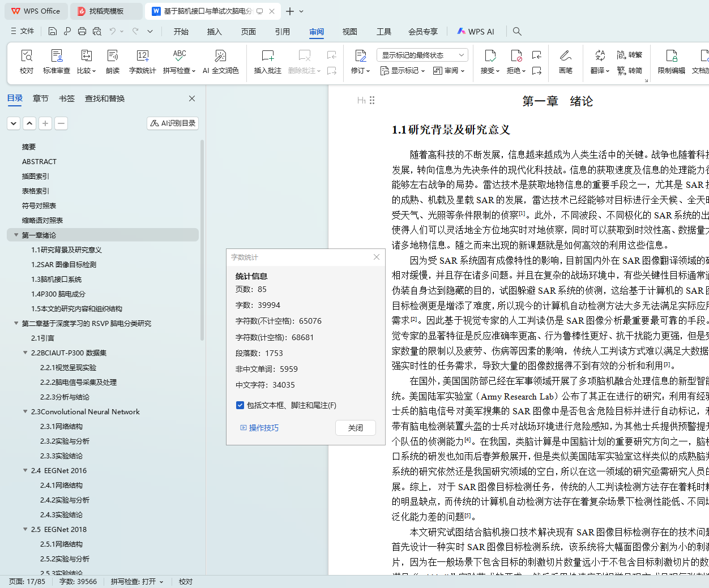Click the 接受 accept changes icon
The height and width of the screenshot is (588, 709).
(x=490, y=55)
